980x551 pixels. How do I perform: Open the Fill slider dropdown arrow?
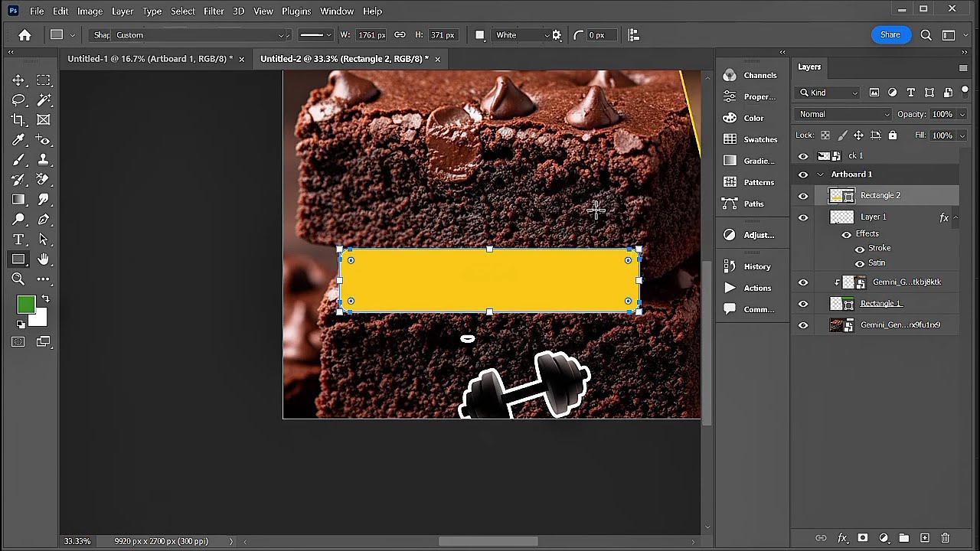[962, 135]
